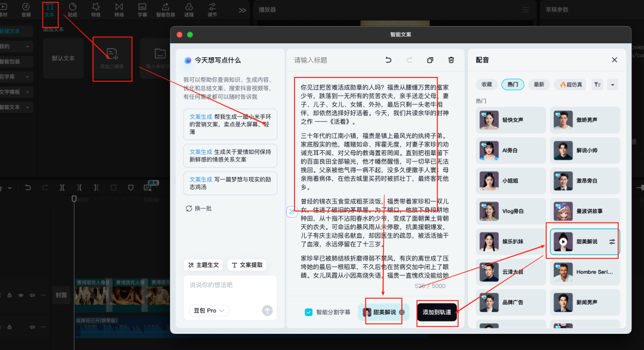Expand more voice categories dropdown arrow
The width and height of the screenshot is (644, 350).
tap(612, 85)
